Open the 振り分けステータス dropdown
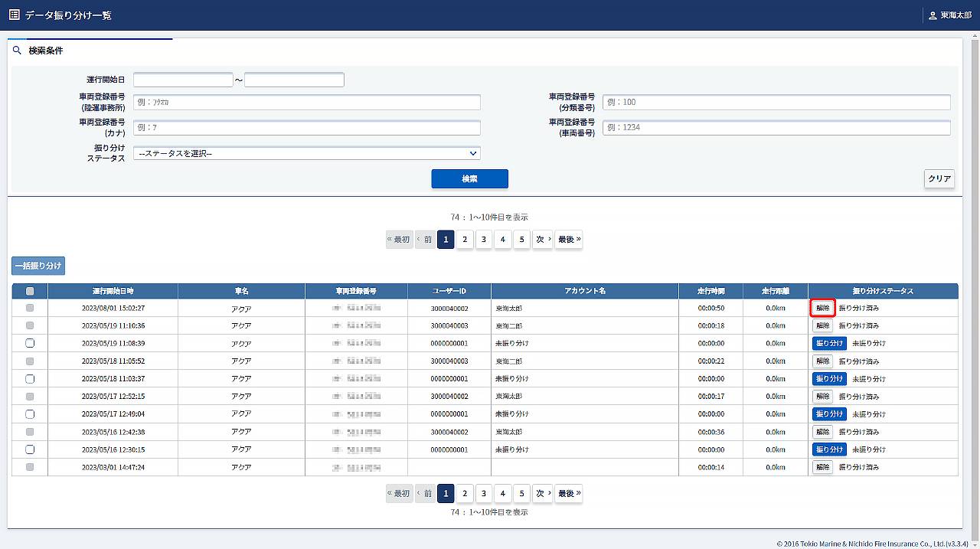 coord(306,153)
